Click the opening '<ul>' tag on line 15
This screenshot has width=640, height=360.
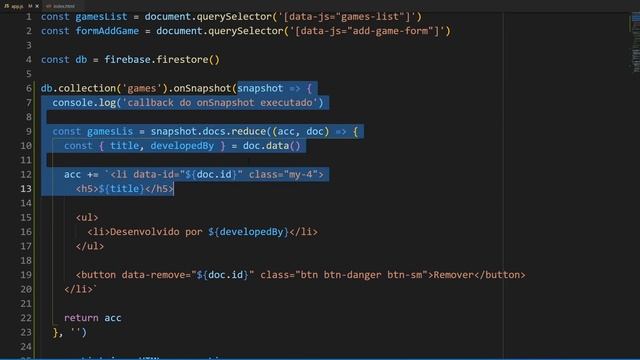click(87, 218)
